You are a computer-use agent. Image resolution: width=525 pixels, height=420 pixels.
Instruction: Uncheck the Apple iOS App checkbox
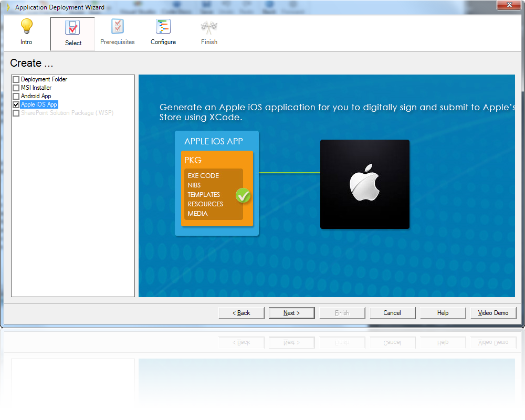click(16, 104)
